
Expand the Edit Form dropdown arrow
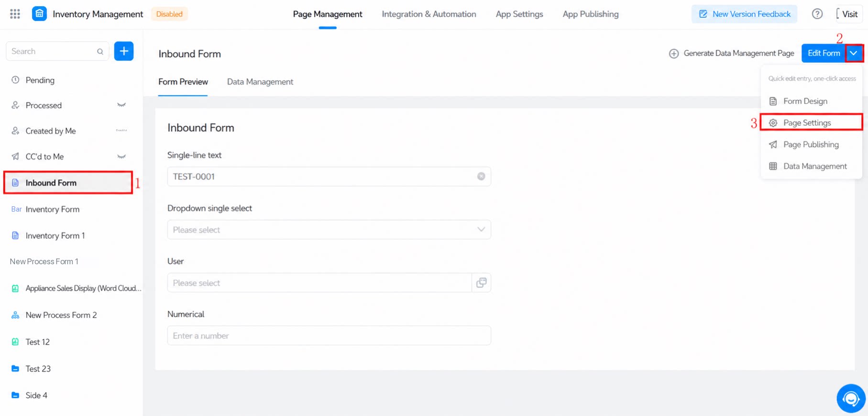point(854,53)
